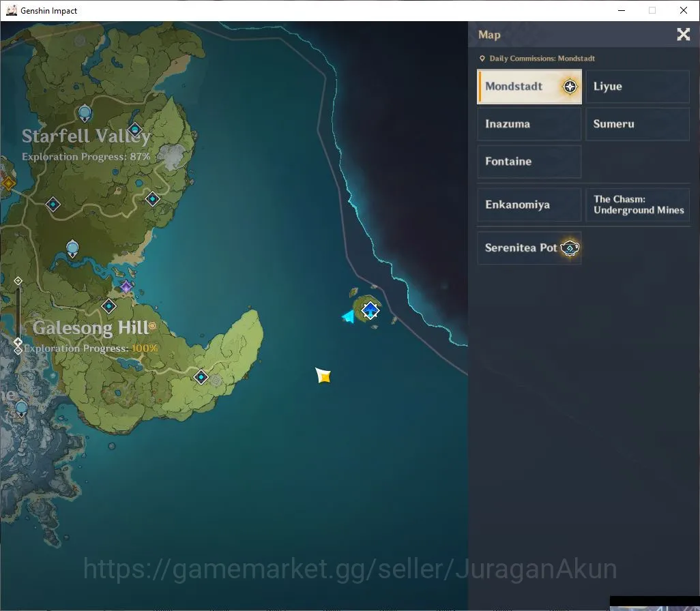This screenshot has width=700, height=611.
Task: Select the blue round pin in the snowy region
Action: [21, 408]
